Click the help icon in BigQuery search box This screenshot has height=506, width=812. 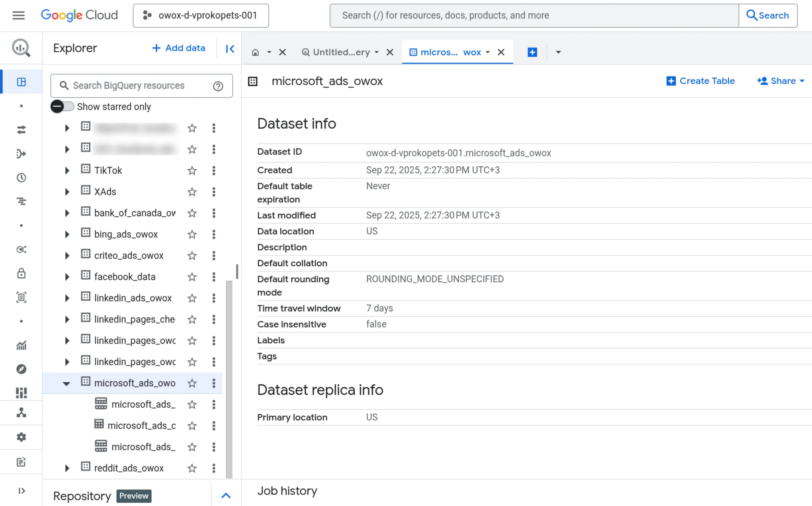(x=218, y=86)
